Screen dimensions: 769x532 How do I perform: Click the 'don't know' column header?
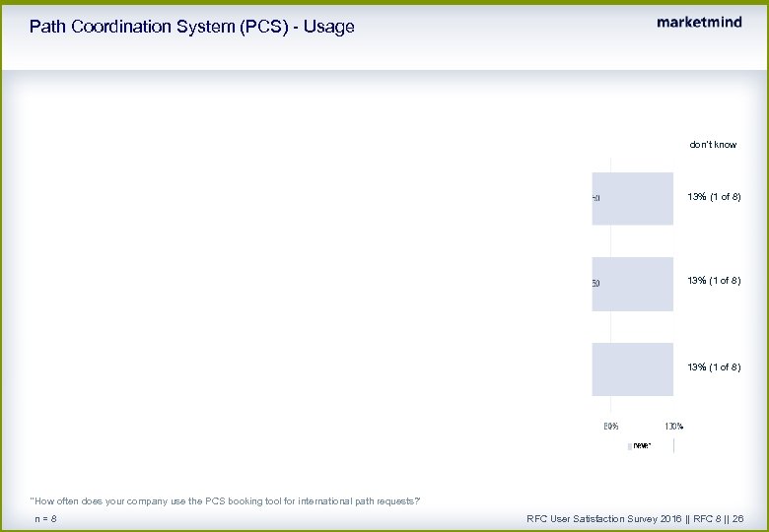712,145
